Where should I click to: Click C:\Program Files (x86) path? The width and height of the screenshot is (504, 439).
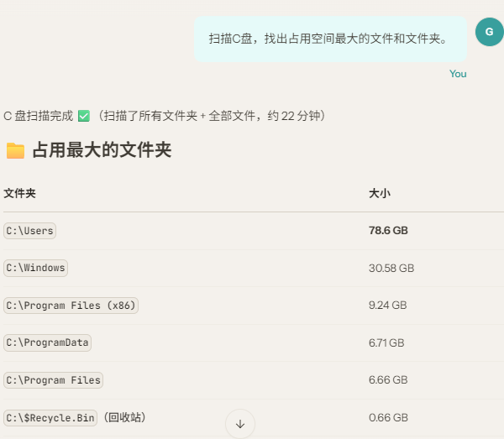71,306
